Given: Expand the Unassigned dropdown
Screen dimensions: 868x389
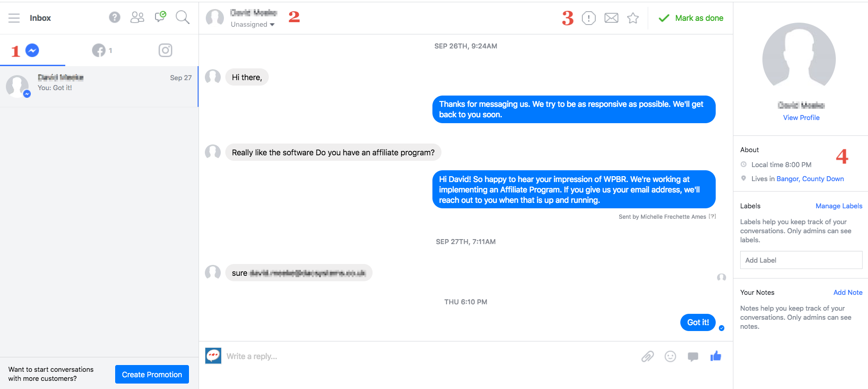Looking at the screenshot, I should [x=252, y=24].
